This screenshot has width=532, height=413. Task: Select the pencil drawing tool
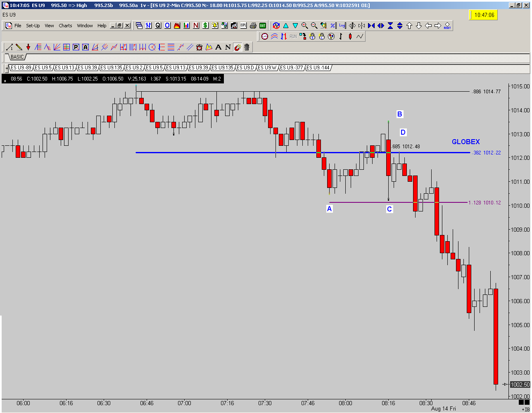19,47
